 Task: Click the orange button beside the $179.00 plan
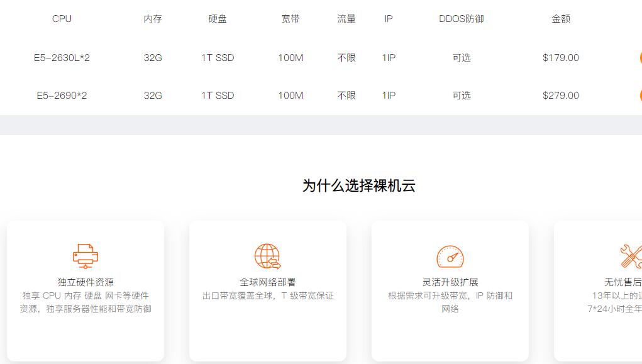639,57
